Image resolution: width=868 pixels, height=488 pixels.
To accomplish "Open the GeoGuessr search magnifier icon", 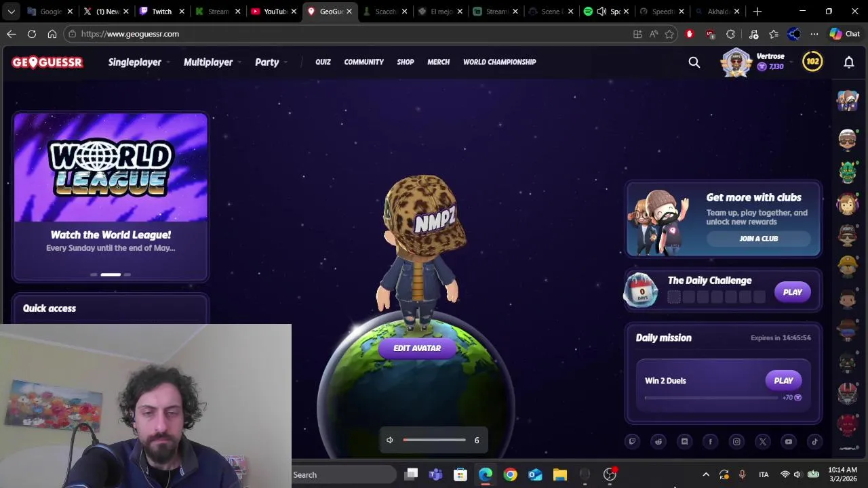I will 694,62.
